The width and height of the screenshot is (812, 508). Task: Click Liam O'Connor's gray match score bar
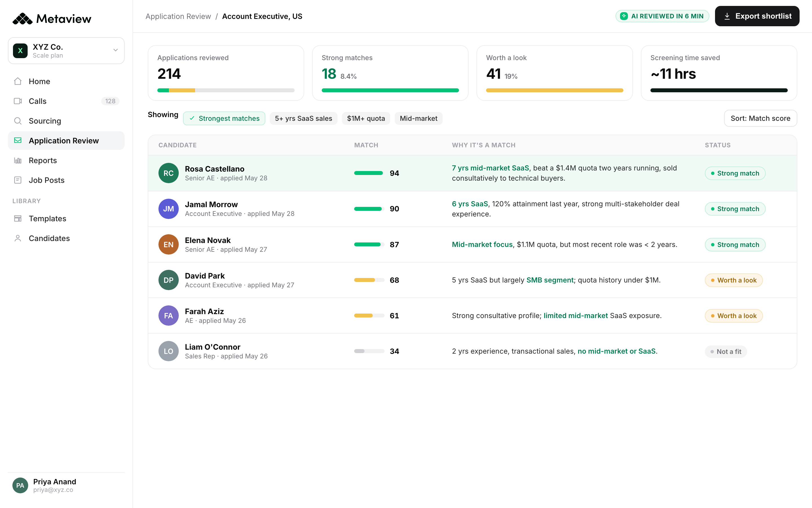[x=369, y=351]
